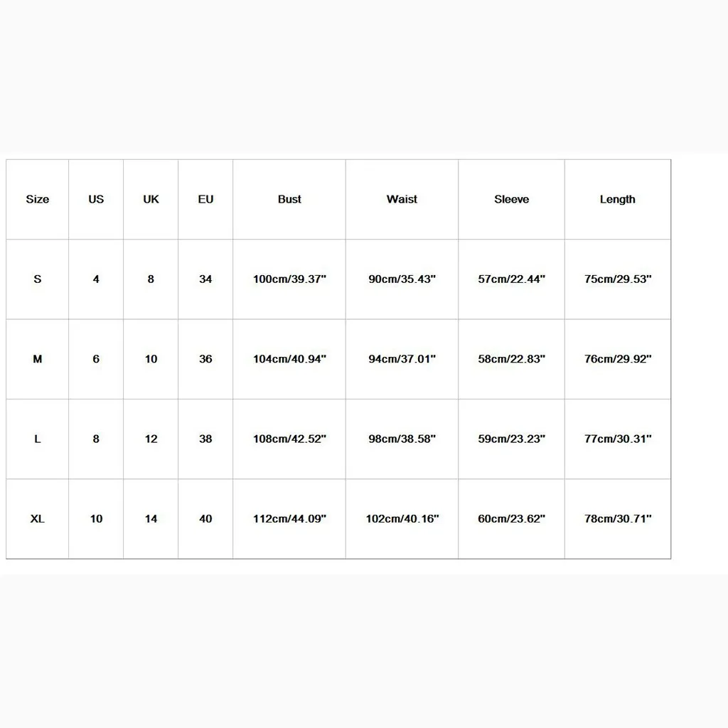Click the Size column header

click(38, 200)
